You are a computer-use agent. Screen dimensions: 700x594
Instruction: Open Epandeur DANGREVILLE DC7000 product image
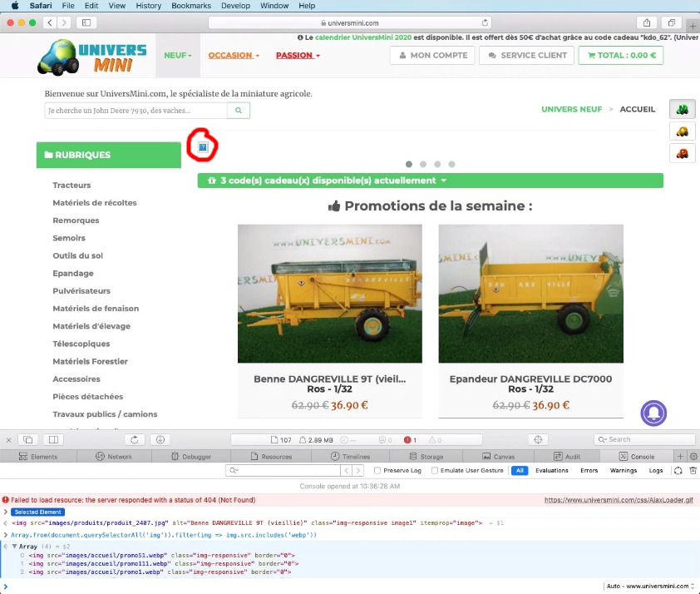click(530, 294)
